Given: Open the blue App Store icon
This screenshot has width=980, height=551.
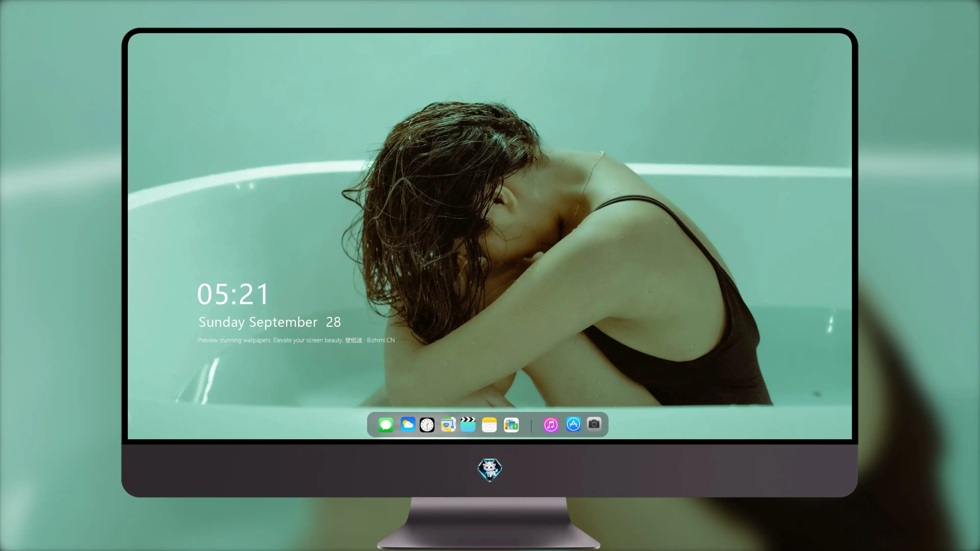Looking at the screenshot, I should 573,424.
